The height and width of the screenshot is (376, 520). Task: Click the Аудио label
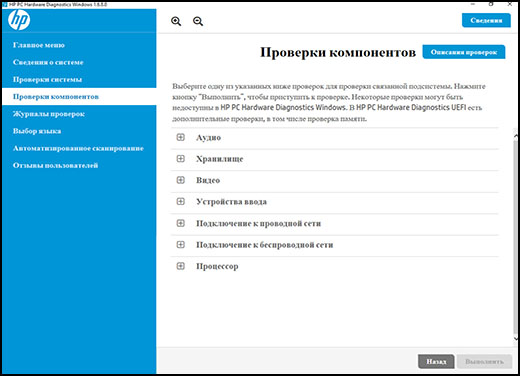208,138
